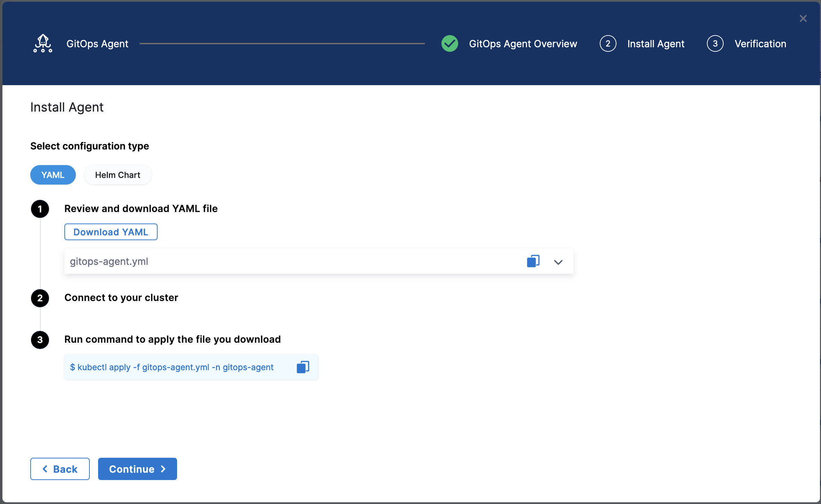Select step 1 Review and download YAML file
This screenshot has width=821, height=504.
coord(40,209)
